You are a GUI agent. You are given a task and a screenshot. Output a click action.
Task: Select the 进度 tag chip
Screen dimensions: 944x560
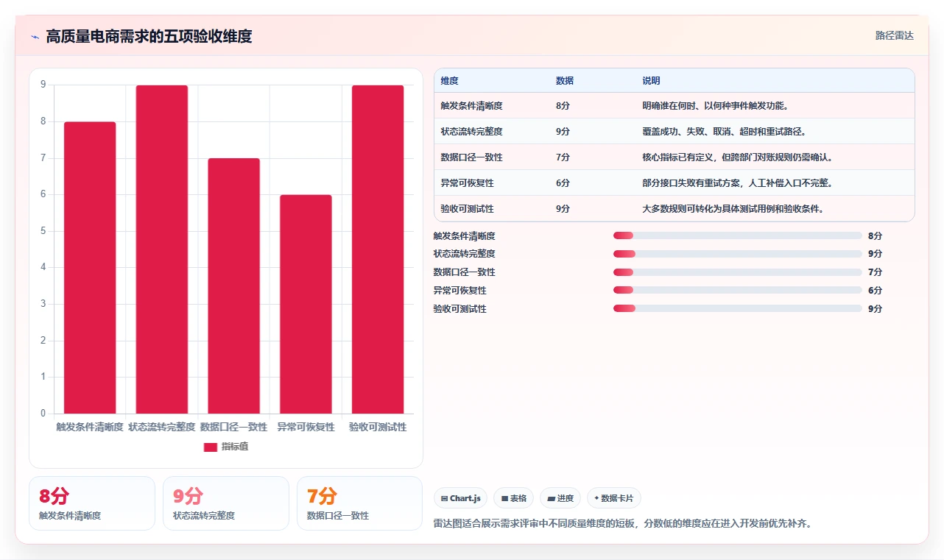(x=560, y=498)
